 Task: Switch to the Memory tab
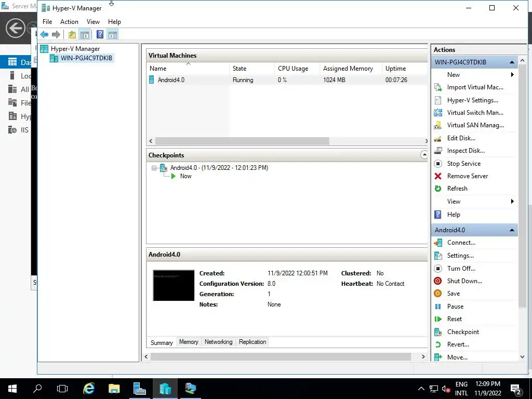tap(189, 342)
